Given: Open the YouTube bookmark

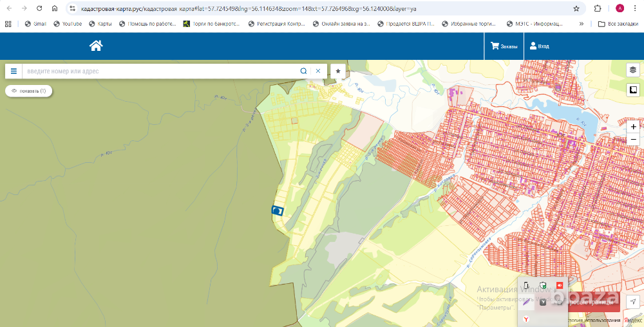Looking at the screenshot, I should pyautogui.click(x=68, y=24).
